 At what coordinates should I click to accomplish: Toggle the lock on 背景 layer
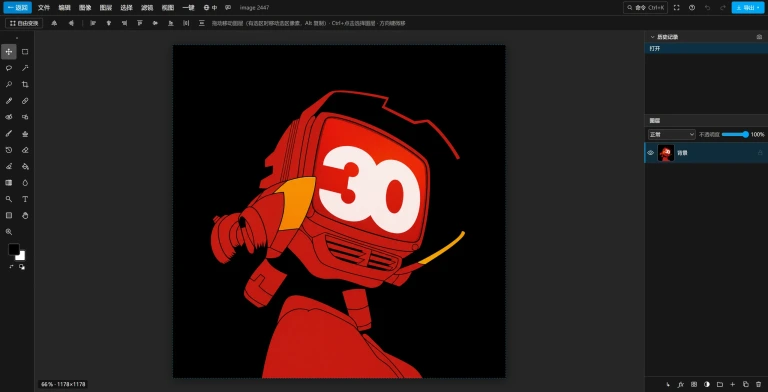coord(760,153)
